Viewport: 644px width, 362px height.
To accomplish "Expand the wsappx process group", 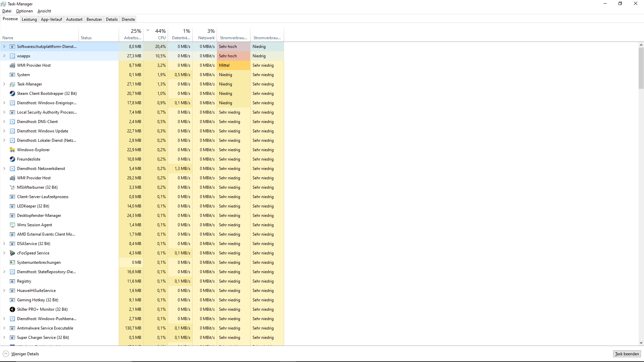I will (4, 56).
